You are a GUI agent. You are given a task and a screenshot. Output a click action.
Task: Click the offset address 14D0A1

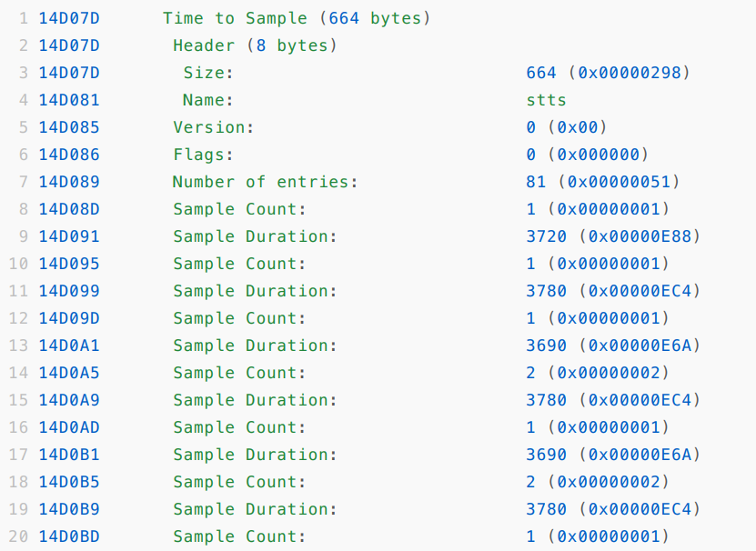pos(69,346)
